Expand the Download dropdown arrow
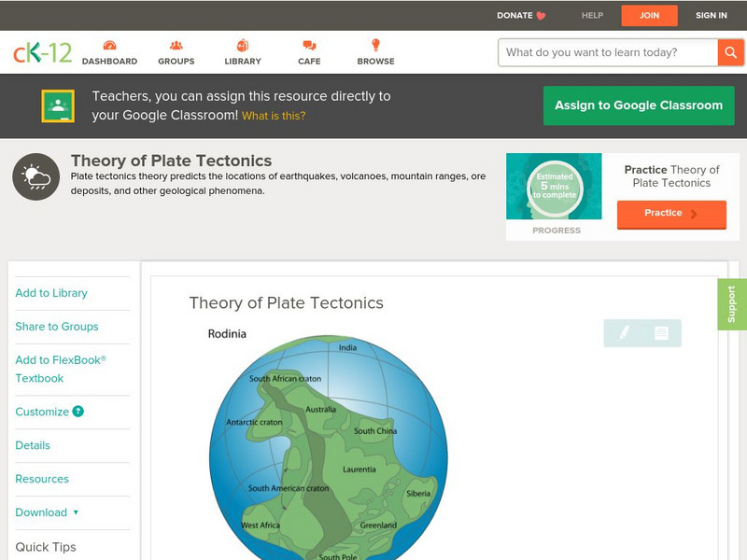The height and width of the screenshot is (560, 747). click(76, 512)
